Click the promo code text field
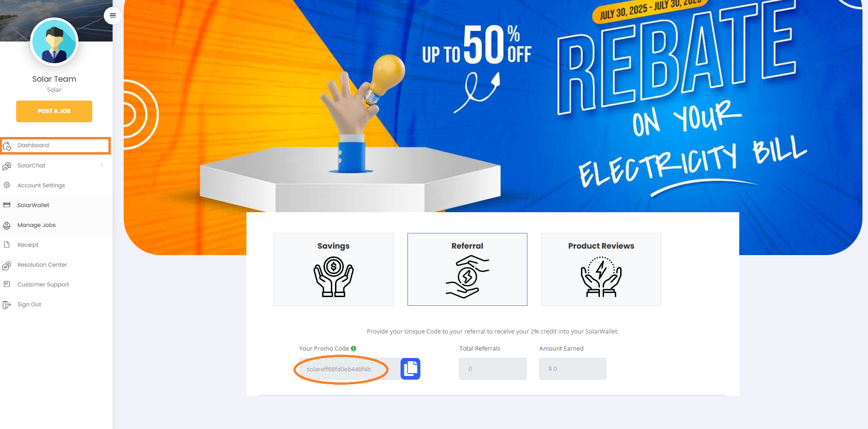Screen dimensions: 868x429 point(350,369)
